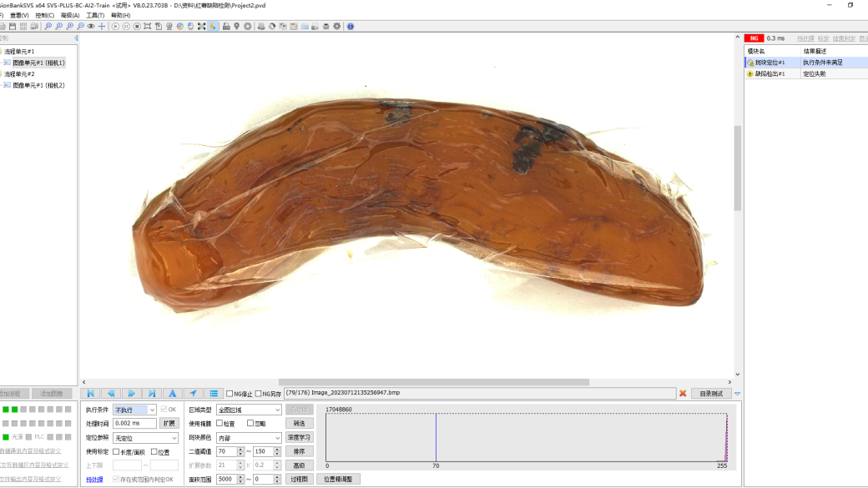
Task: Collapse left panel with blue arrow
Action: (76, 38)
